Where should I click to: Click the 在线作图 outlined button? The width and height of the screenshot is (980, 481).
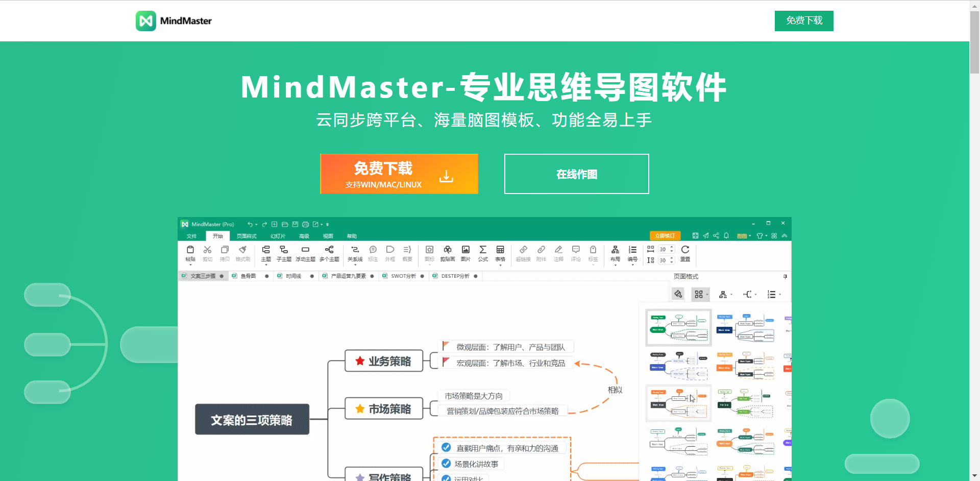click(x=577, y=174)
